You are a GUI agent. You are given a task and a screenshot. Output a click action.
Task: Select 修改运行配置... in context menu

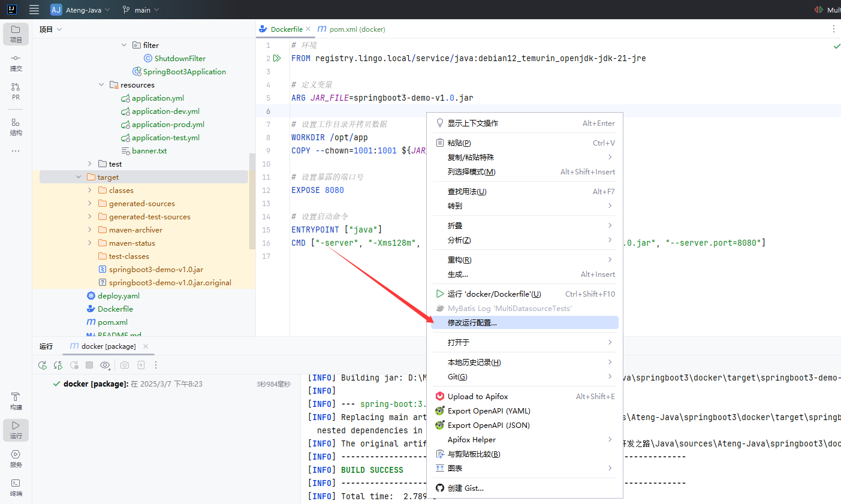pos(472,322)
